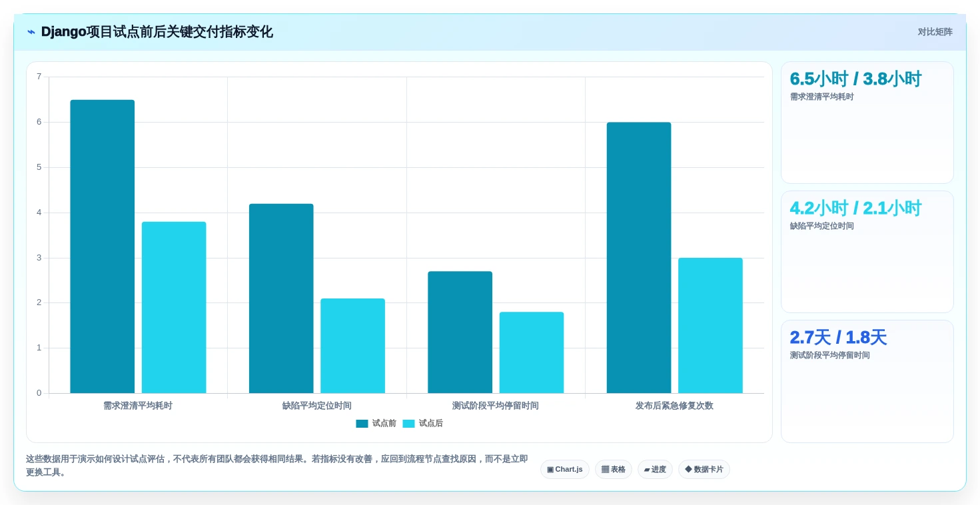This screenshot has height=505, width=980.
Task: Click the 试点后 bar for 需求澄清平均耗时
Action: [x=174, y=307]
